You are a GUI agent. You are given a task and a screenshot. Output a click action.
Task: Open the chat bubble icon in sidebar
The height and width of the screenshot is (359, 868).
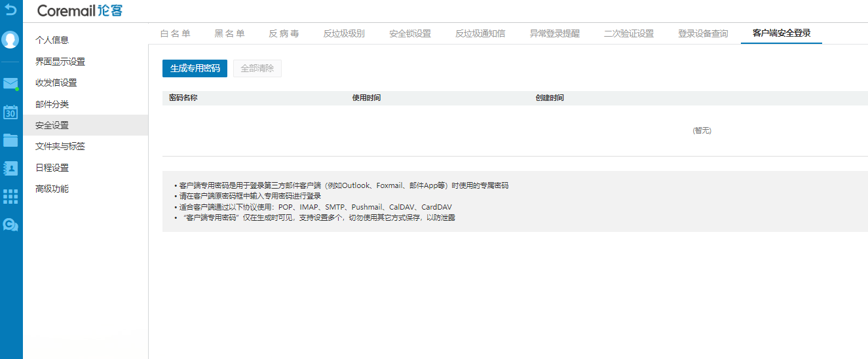[10, 225]
